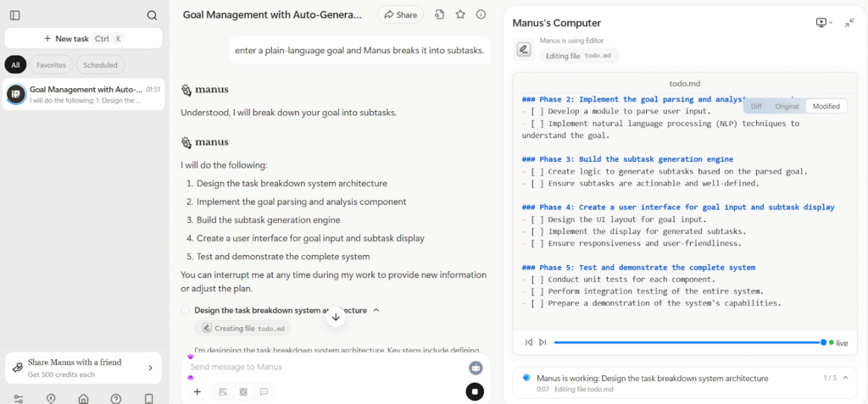Switch the editor view to Modified
The width and height of the screenshot is (868, 404).
coord(826,106)
